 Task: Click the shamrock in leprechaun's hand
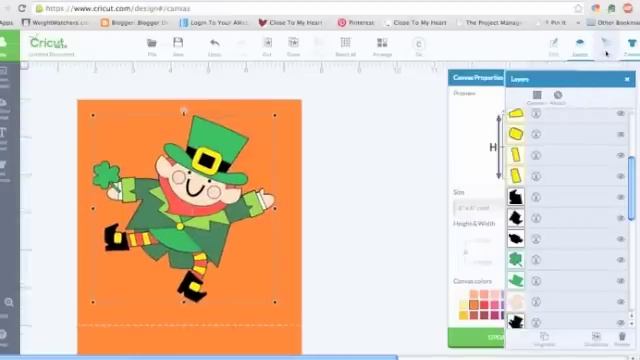pos(106,175)
